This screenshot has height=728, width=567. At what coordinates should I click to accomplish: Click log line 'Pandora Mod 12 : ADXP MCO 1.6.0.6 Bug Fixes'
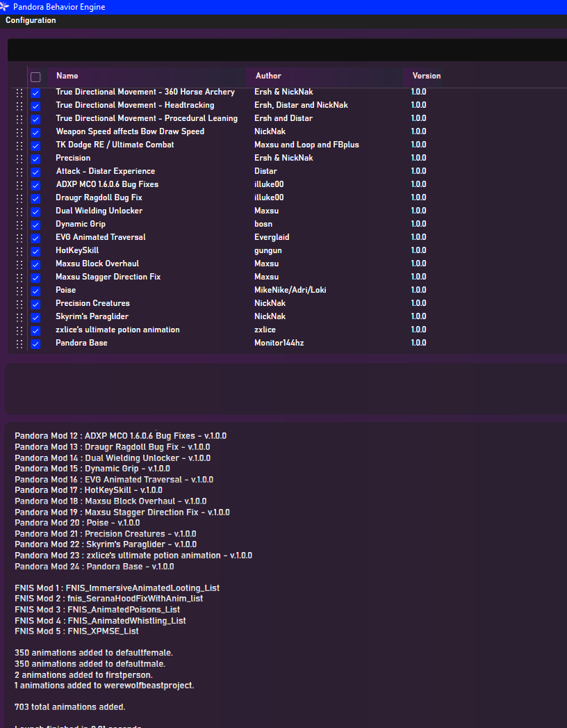pos(121,436)
